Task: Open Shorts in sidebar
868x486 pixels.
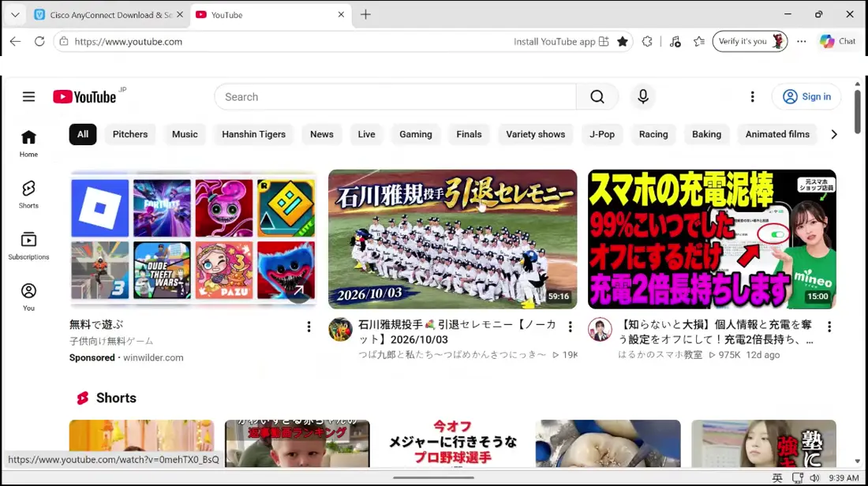Action: pyautogui.click(x=28, y=194)
